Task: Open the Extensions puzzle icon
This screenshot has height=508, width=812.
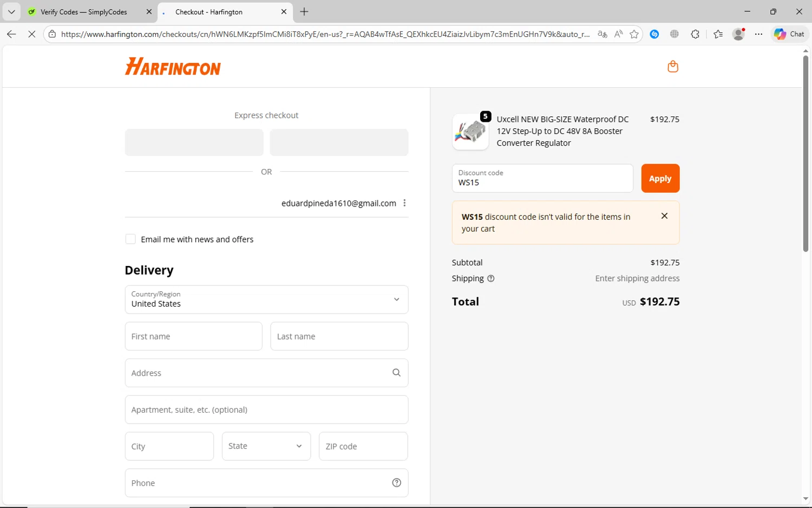Action: [695, 34]
